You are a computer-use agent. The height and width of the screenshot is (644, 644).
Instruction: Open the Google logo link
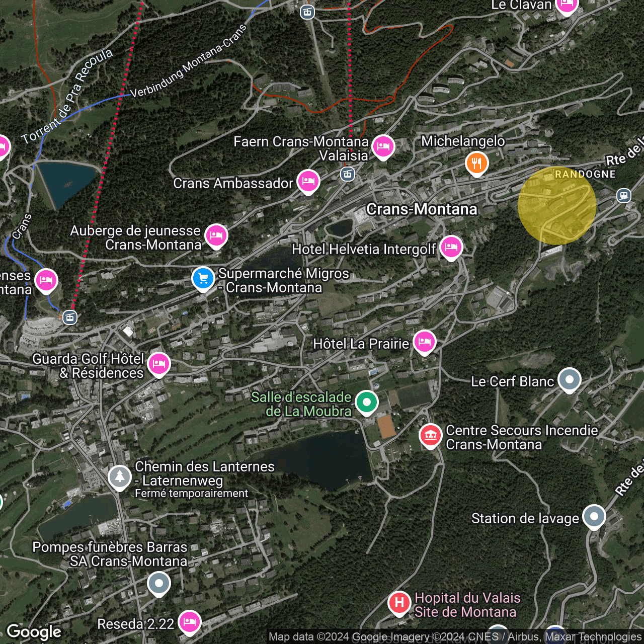coord(34,632)
